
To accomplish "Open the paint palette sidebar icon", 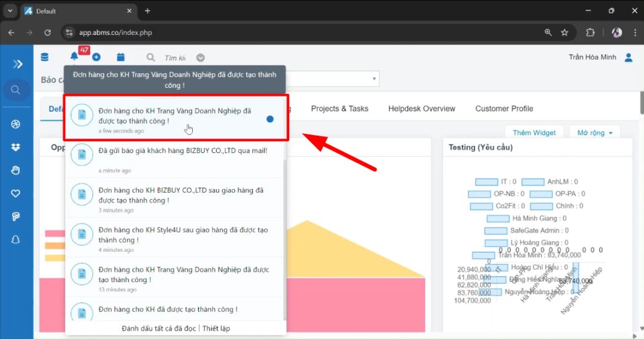I will click(x=15, y=217).
